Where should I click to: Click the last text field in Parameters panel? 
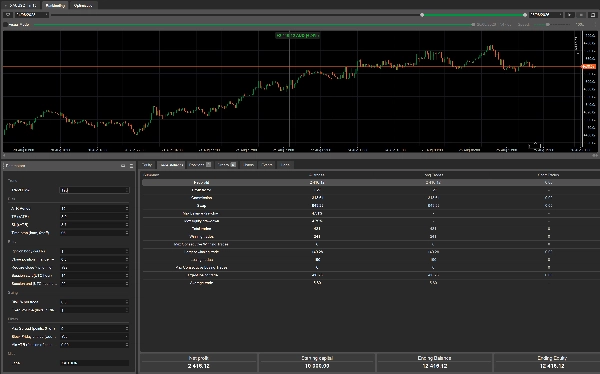tap(95, 363)
